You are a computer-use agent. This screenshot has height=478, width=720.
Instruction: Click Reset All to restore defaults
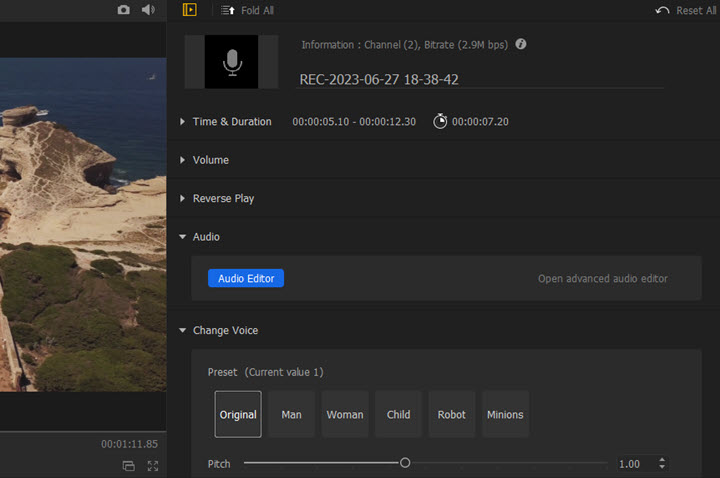679,10
